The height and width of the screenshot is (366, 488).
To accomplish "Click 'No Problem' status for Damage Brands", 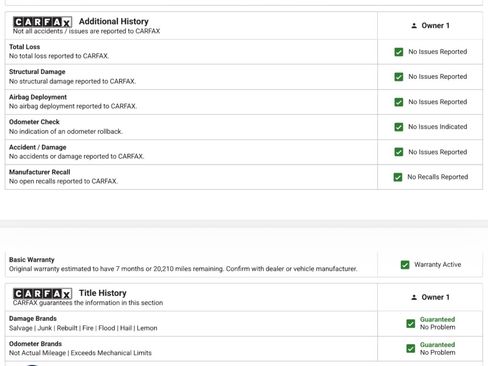I will click(437, 327).
